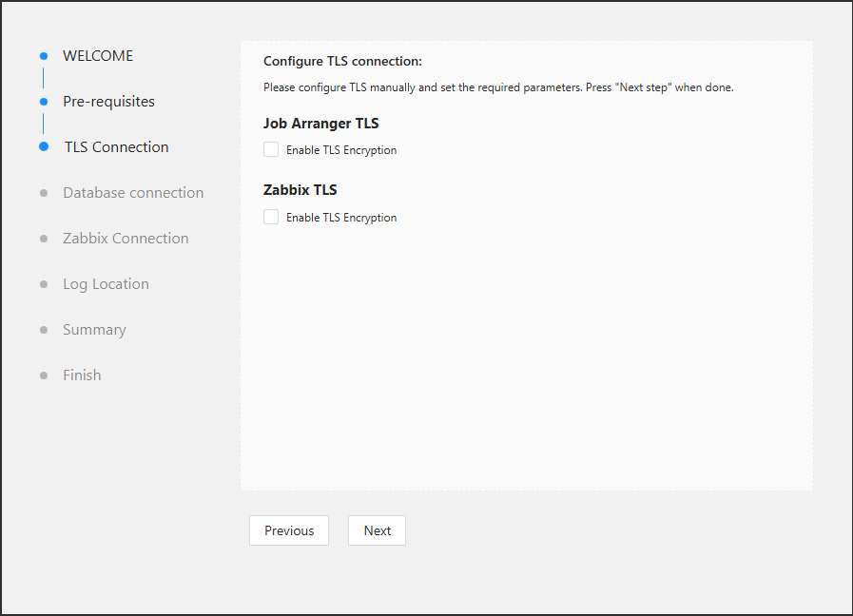The image size is (853, 616).
Task: Click the gray dot beside Summary
Action: [44, 330]
